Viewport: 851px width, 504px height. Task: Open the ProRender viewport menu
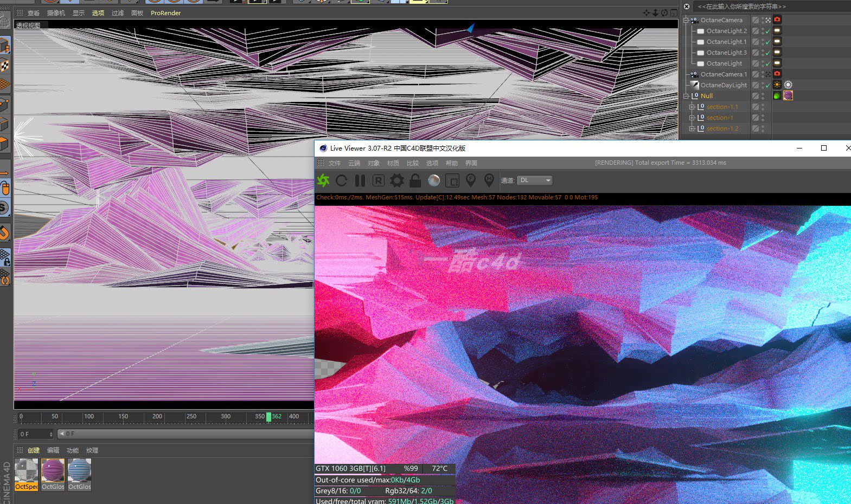[166, 13]
